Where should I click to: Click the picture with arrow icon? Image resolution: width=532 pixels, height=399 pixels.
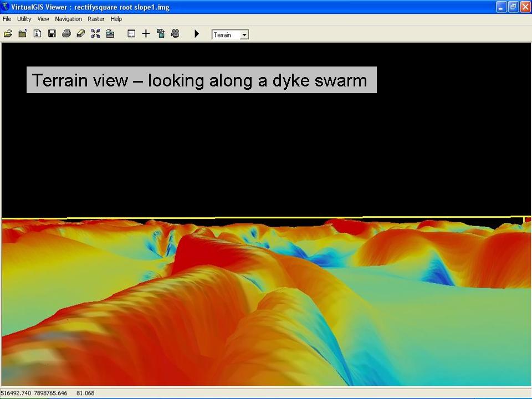click(110, 34)
